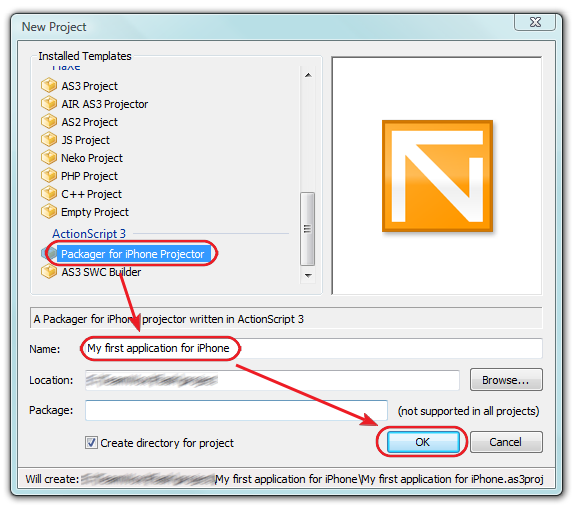This screenshot has width=576, height=509.
Task: Click the Packager for iPhone Projector icon
Action: click(x=48, y=253)
